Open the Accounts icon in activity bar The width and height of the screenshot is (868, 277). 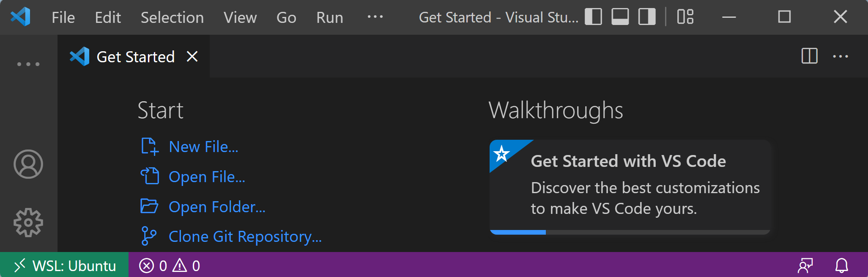(x=28, y=164)
